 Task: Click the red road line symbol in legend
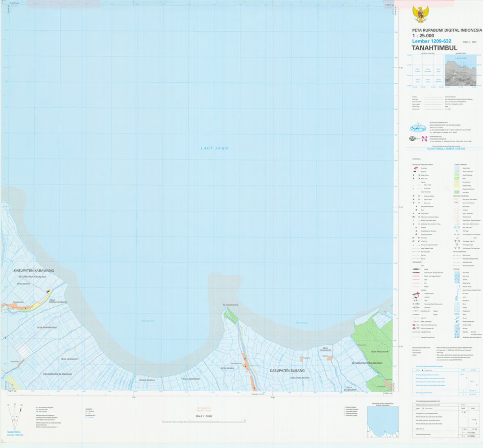416,272
